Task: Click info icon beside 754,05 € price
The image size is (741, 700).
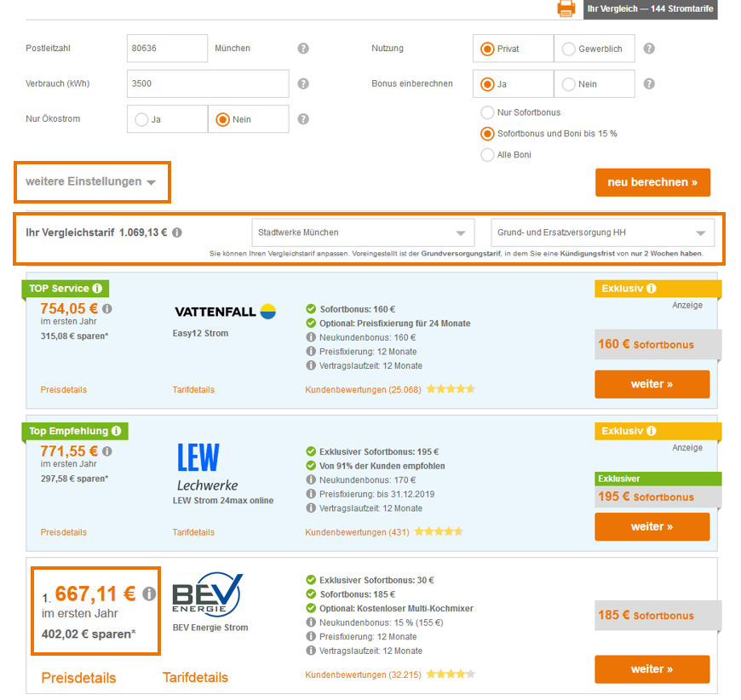Action: (x=107, y=309)
